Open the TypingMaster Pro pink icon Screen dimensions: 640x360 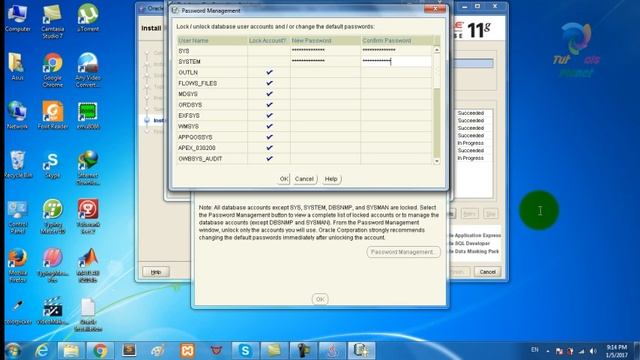point(53,265)
